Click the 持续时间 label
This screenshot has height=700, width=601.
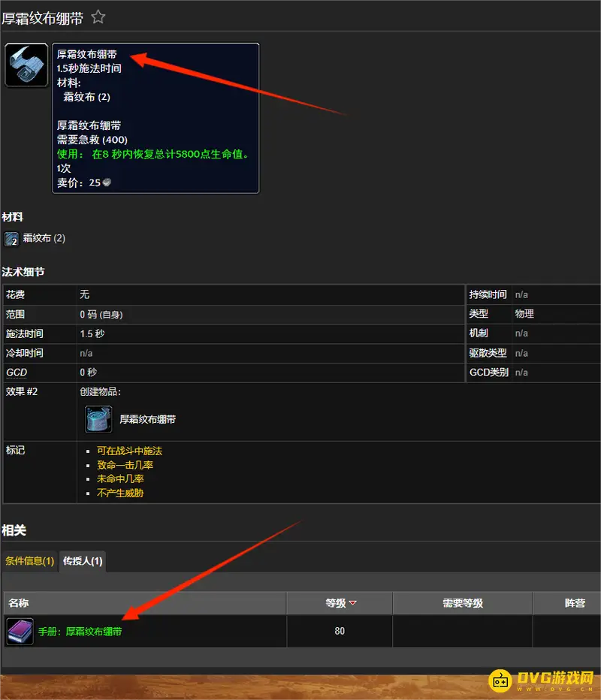point(488,294)
